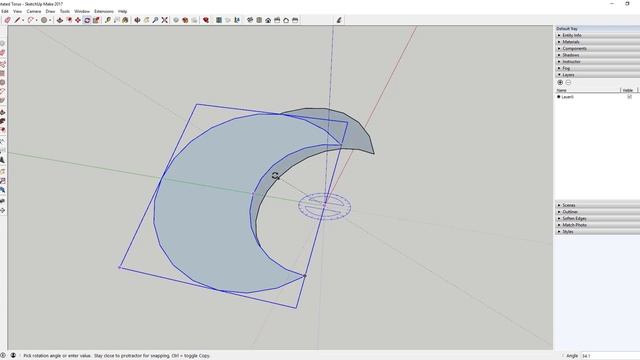Click the Angle value input box

coord(610,356)
